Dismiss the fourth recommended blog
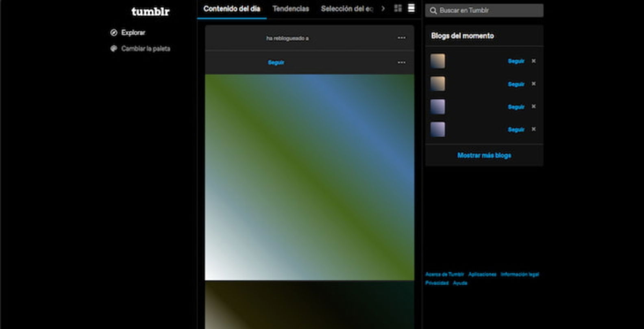 [534, 129]
